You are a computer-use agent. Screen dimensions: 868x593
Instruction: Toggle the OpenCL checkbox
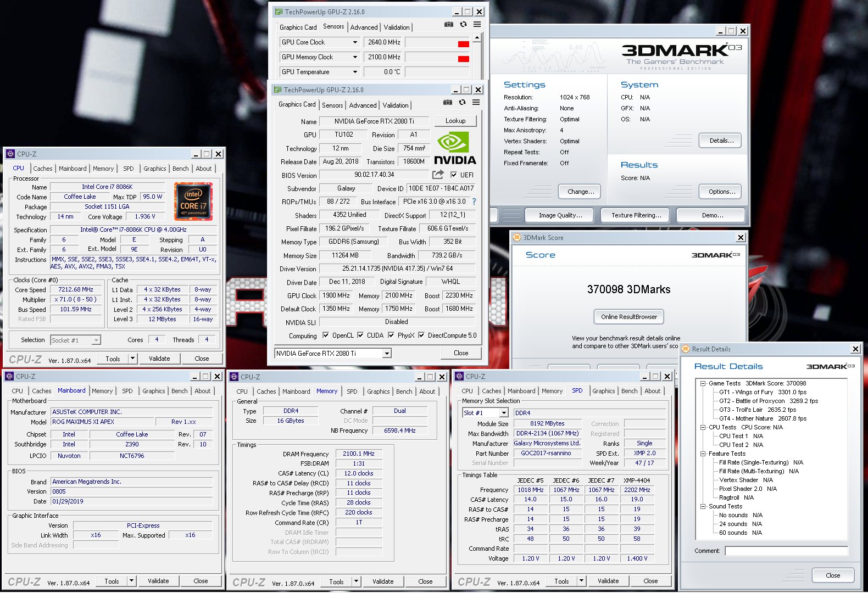click(x=326, y=335)
